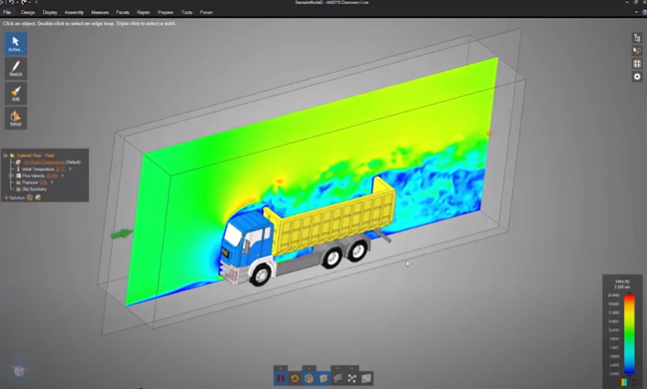
Task: Restart the simulation with orange reset icon
Action: coord(295,378)
